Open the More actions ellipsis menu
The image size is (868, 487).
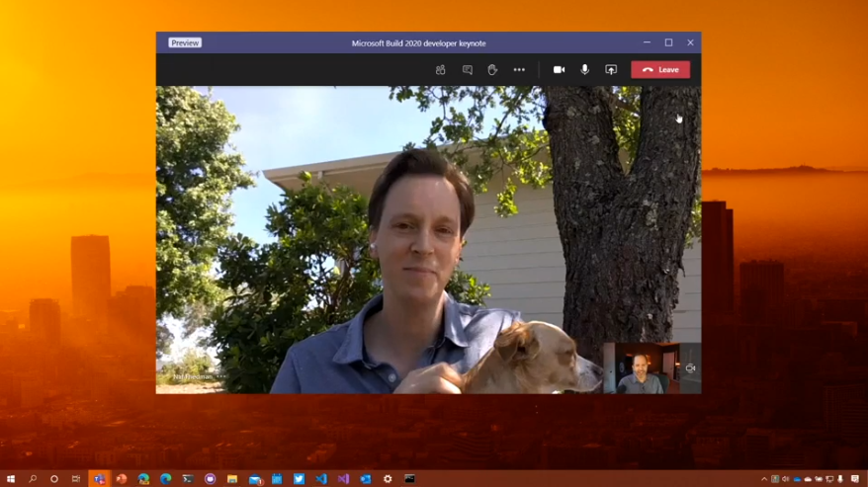pos(519,70)
